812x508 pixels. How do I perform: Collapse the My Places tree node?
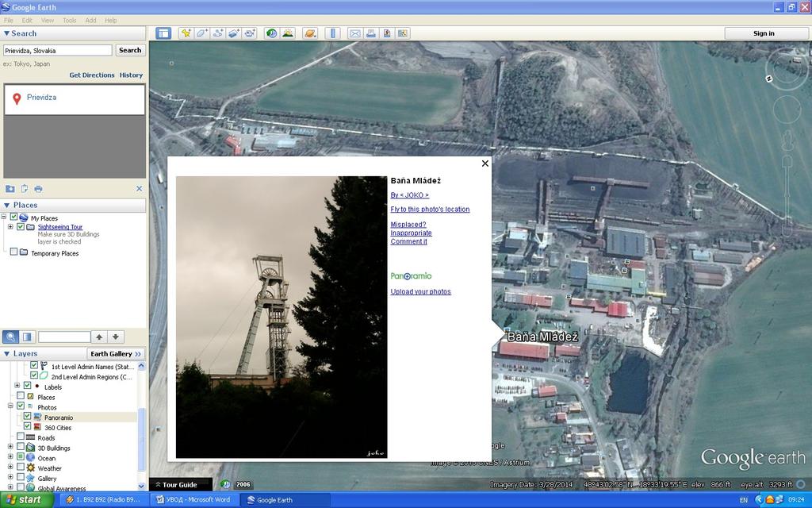pos(4,217)
